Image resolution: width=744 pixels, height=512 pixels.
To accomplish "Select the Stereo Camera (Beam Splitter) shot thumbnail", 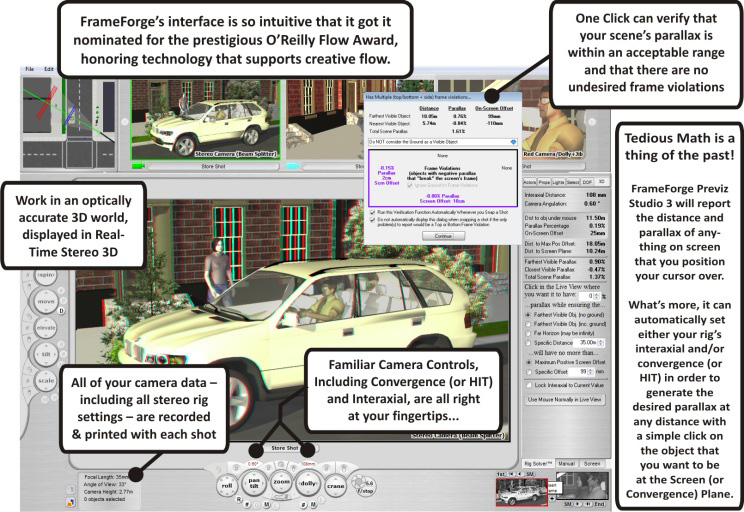I will (205, 119).
